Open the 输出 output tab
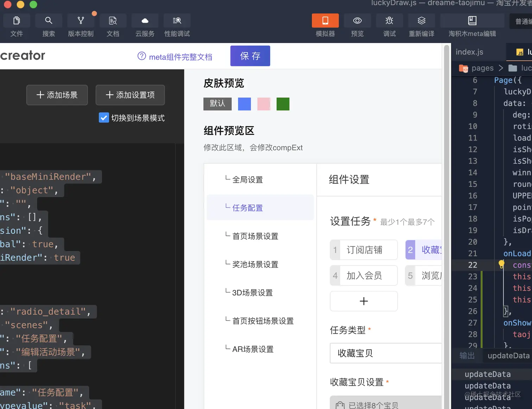 (x=467, y=355)
